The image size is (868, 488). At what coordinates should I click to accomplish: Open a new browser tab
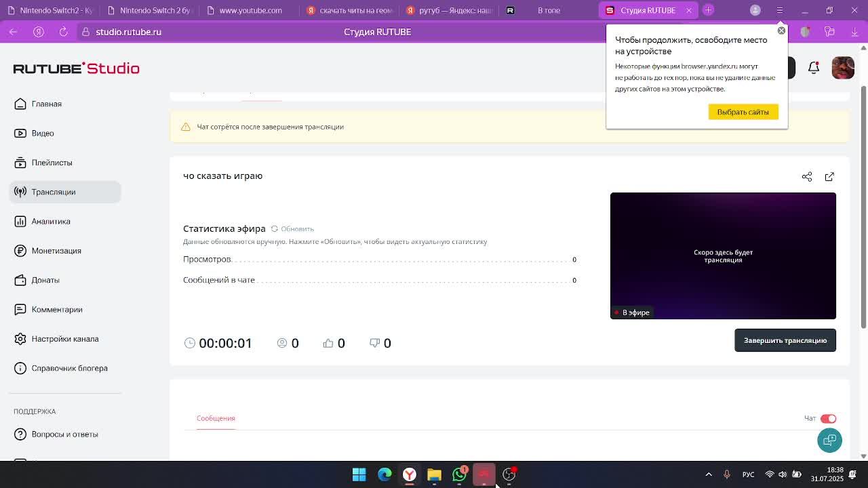pyautogui.click(x=708, y=9)
